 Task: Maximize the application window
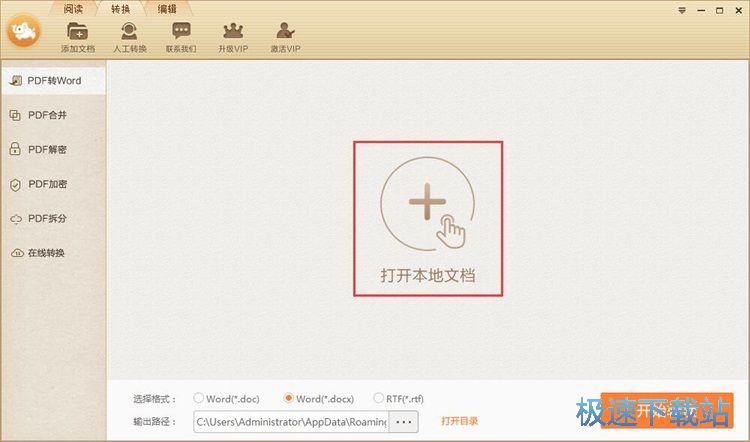pos(719,11)
